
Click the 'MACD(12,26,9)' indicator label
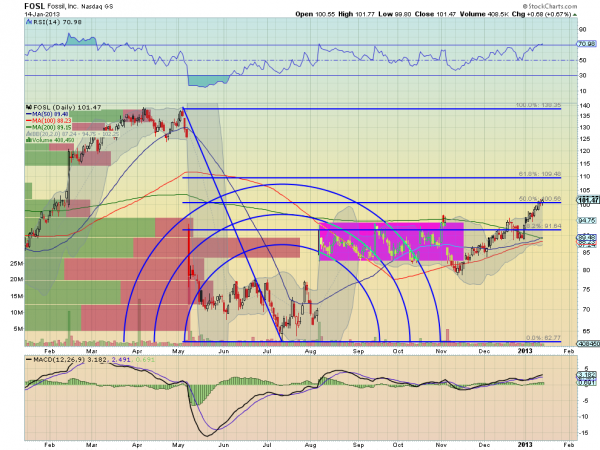point(59,360)
